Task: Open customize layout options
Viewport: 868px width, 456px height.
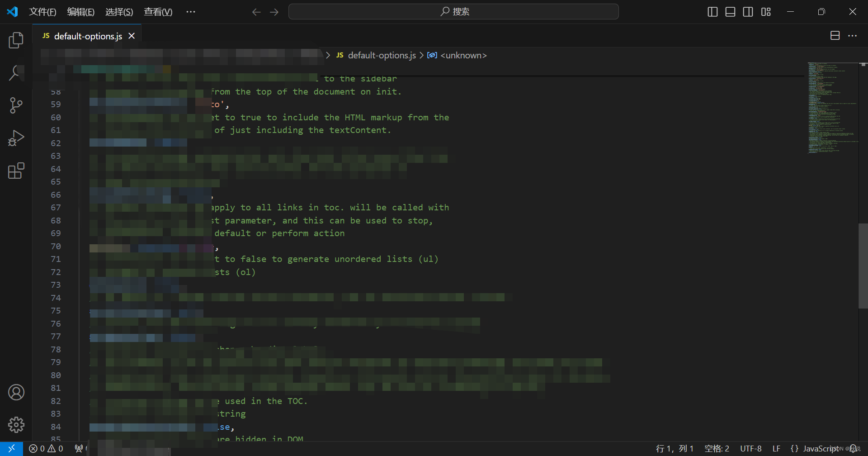Action: pyautogui.click(x=766, y=12)
